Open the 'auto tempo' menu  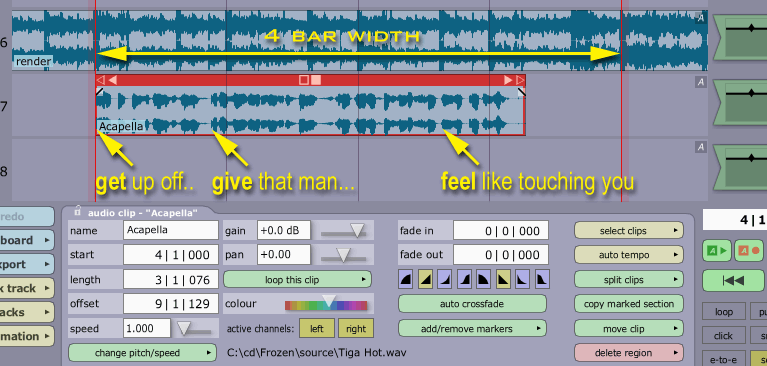(629, 255)
